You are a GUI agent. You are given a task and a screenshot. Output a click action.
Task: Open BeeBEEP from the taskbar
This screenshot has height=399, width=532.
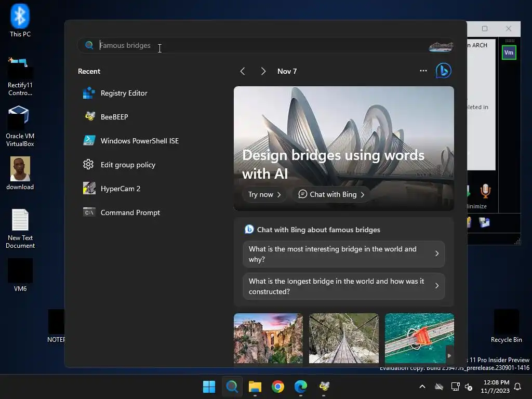click(x=324, y=387)
